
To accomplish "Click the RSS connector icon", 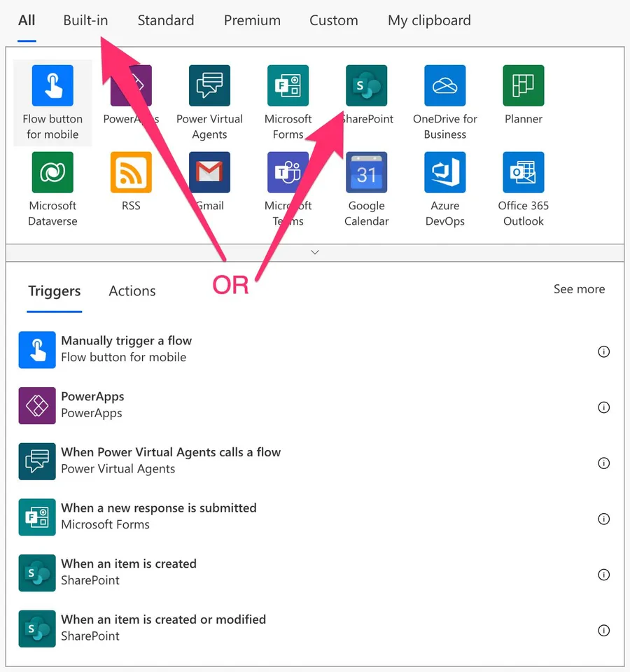I will (x=131, y=172).
